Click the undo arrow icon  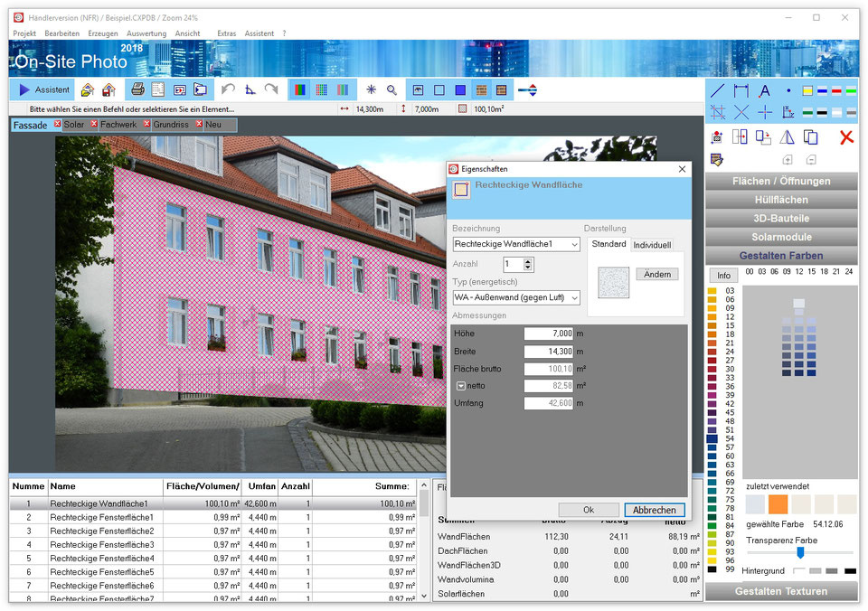click(x=228, y=89)
